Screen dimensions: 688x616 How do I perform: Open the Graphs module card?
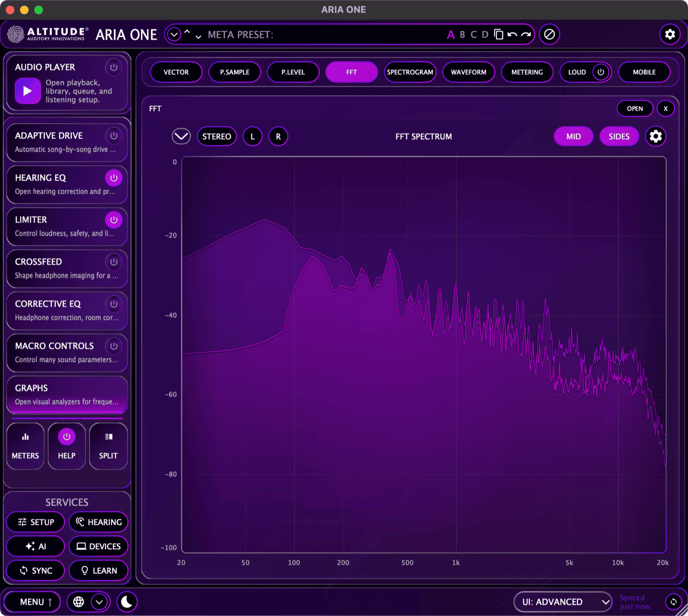67,395
